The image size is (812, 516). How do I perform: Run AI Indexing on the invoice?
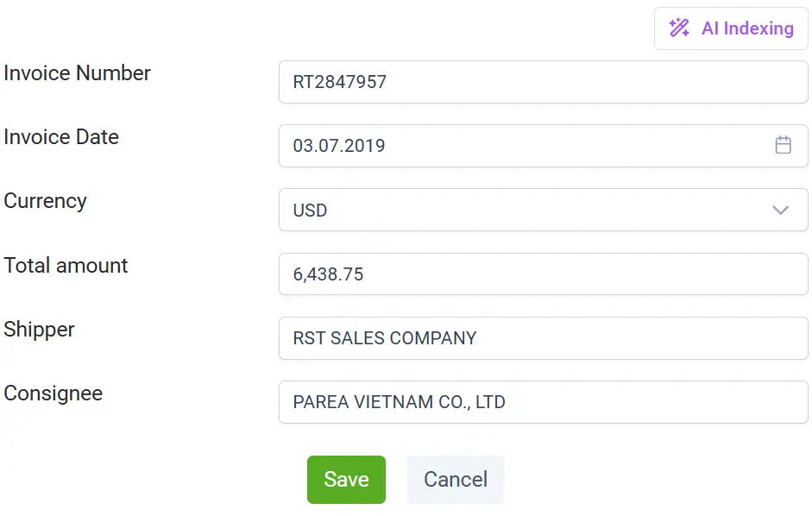pos(731,28)
